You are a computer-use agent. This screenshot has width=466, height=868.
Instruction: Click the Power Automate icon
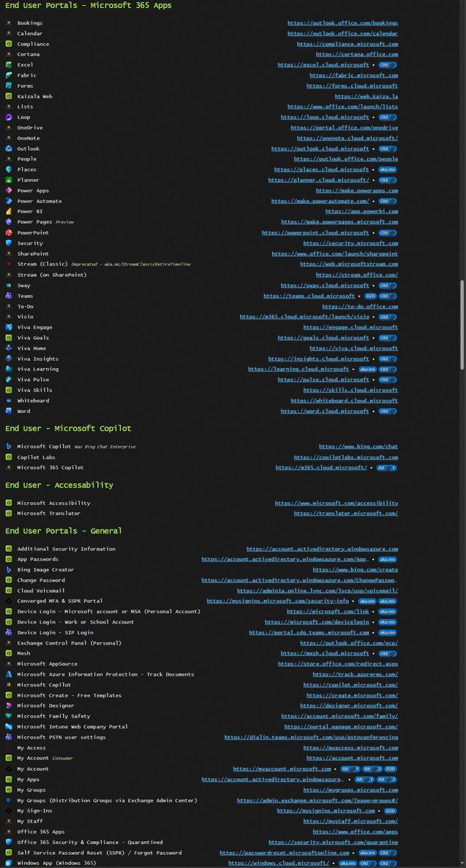9,201
